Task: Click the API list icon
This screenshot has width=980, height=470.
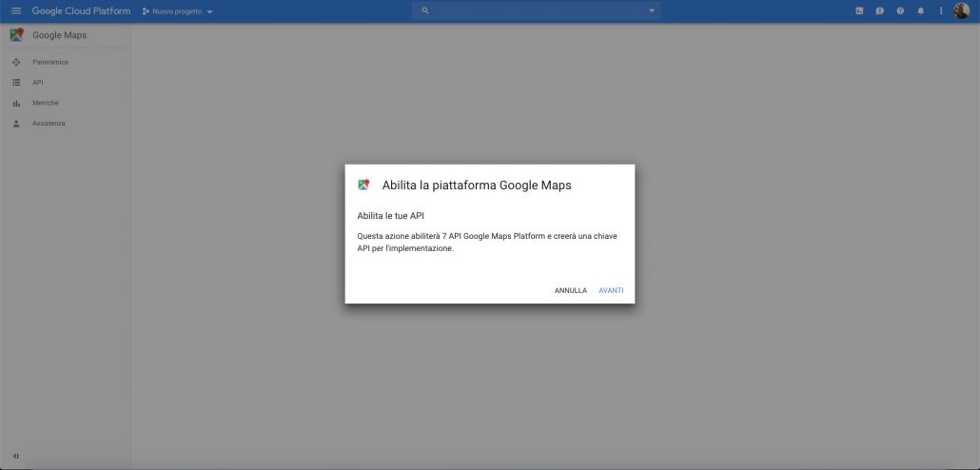Action: point(17,83)
